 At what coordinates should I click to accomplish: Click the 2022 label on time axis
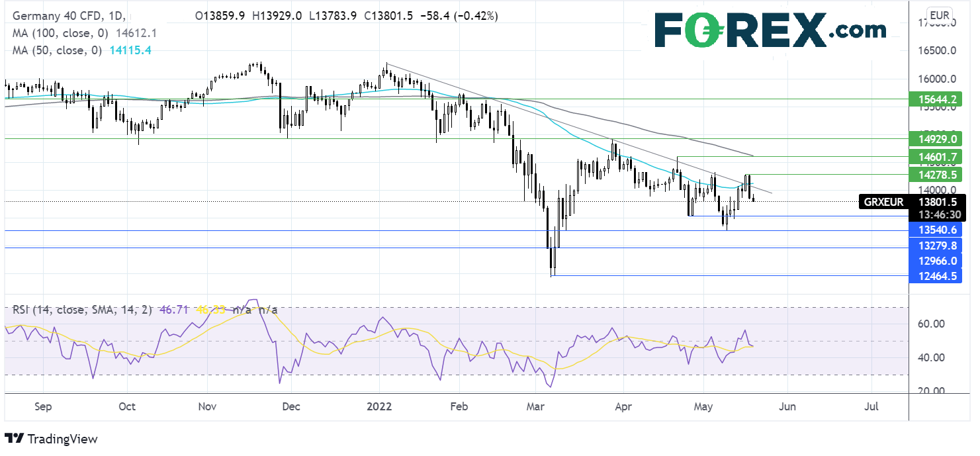[x=379, y=406]
